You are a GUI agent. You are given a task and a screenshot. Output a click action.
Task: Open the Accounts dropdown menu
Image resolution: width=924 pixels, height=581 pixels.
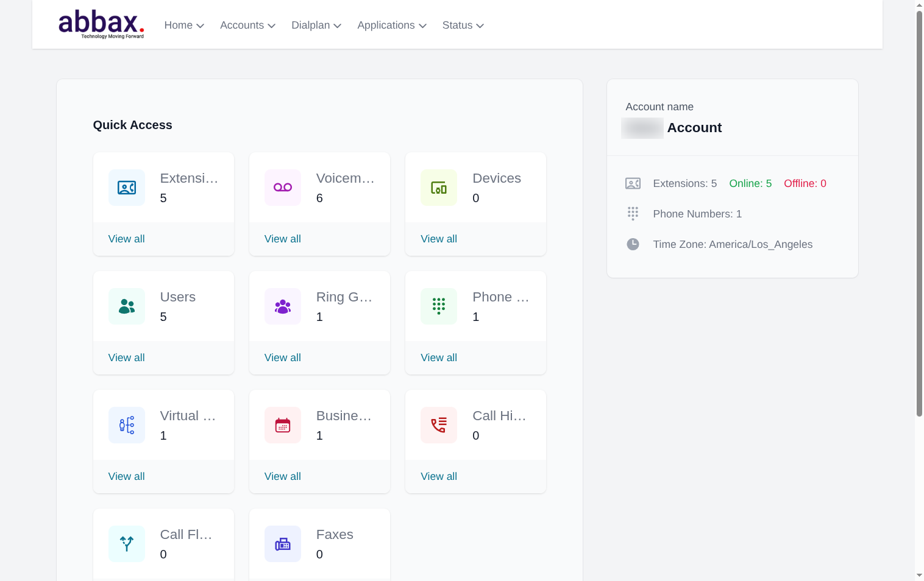point(247,25)
